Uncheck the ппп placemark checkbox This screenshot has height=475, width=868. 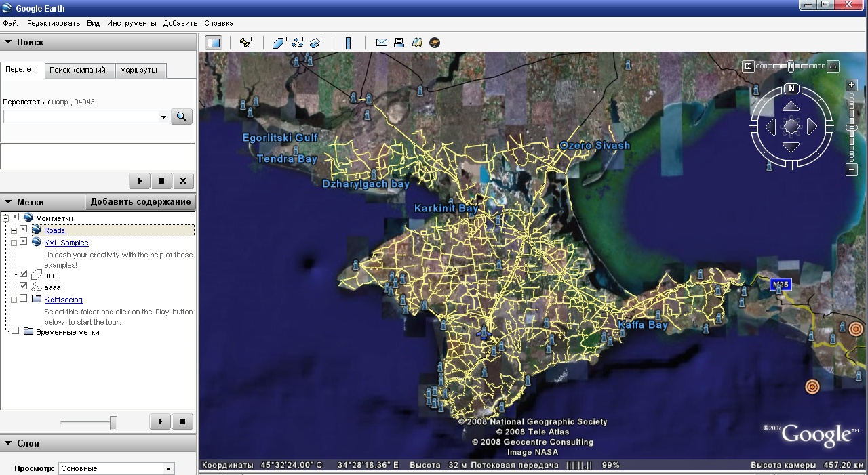point(23,274)
